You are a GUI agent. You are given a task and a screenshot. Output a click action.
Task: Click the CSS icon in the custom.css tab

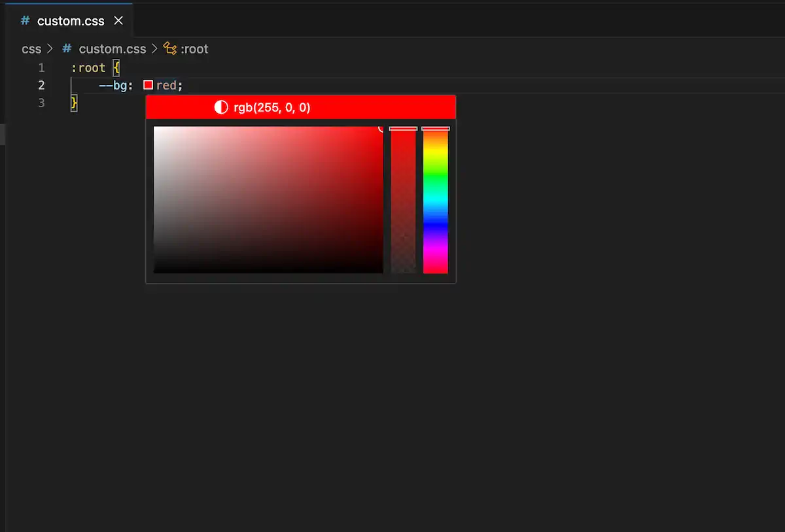24,20
